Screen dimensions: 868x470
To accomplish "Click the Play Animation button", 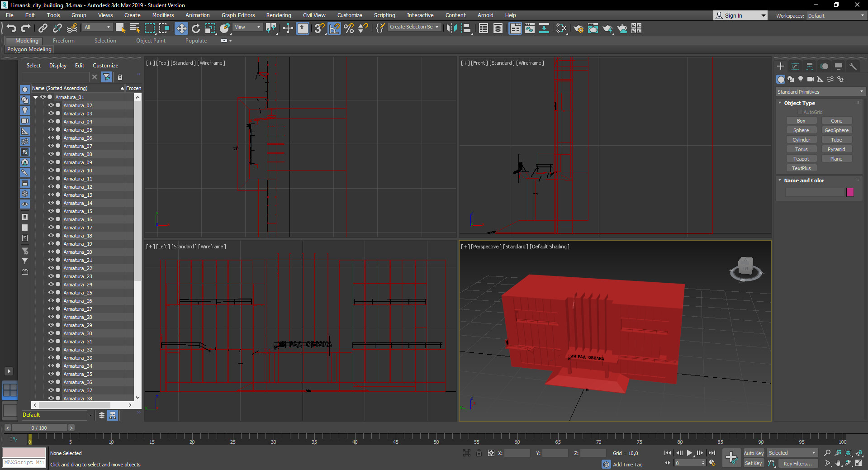I will point(689,453).
